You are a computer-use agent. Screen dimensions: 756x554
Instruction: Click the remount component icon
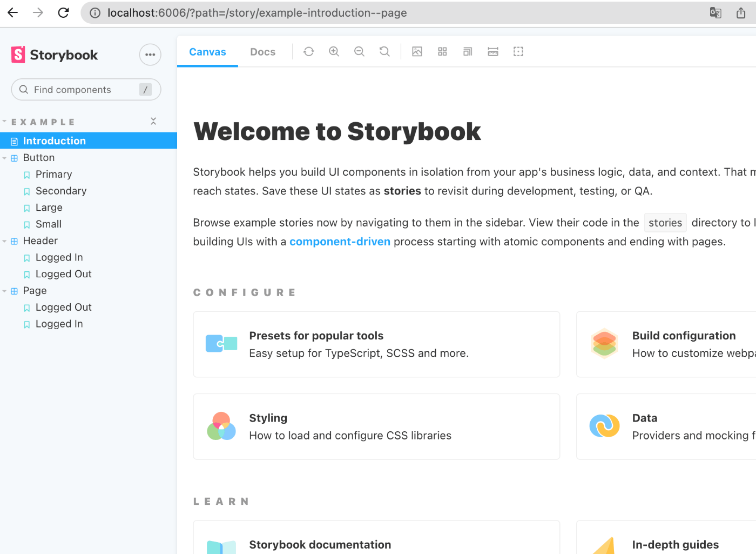coord(309,51)
